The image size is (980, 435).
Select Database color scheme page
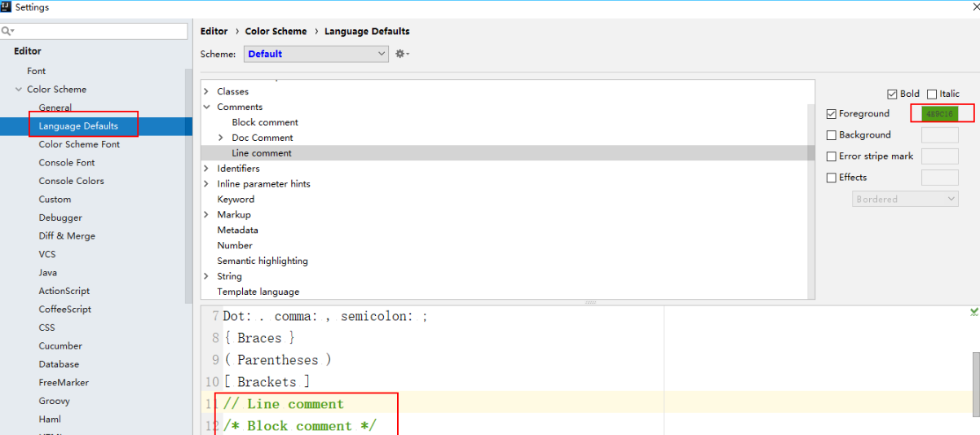pos(59,364)
